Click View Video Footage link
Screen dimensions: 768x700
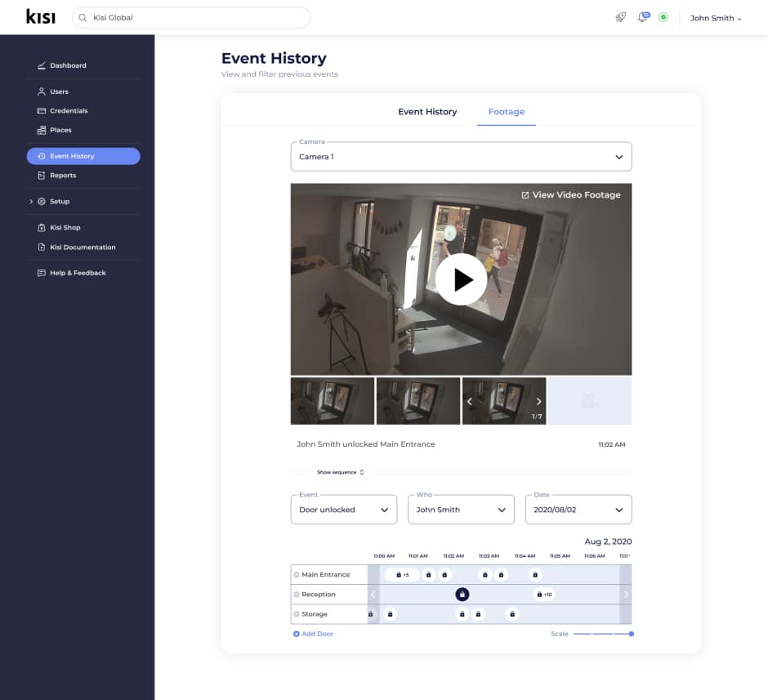point(571,195)
